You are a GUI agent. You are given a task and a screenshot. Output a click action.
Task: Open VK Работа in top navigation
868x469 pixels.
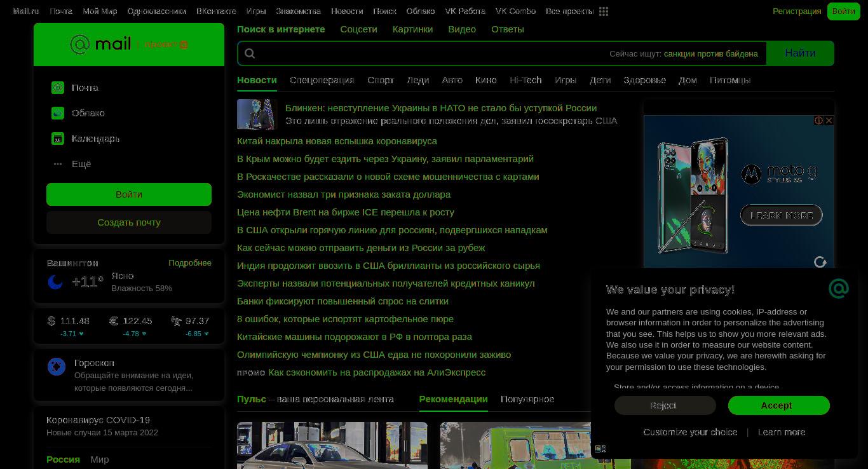point(465,11)
